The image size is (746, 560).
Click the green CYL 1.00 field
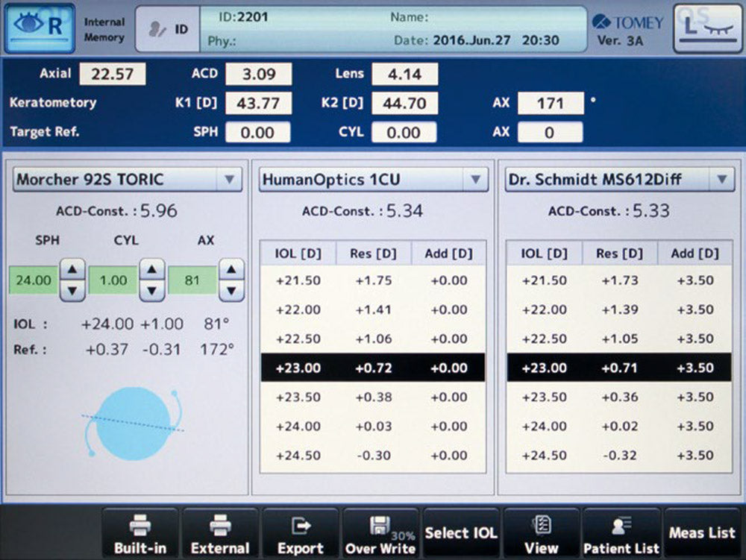point(113,280)
